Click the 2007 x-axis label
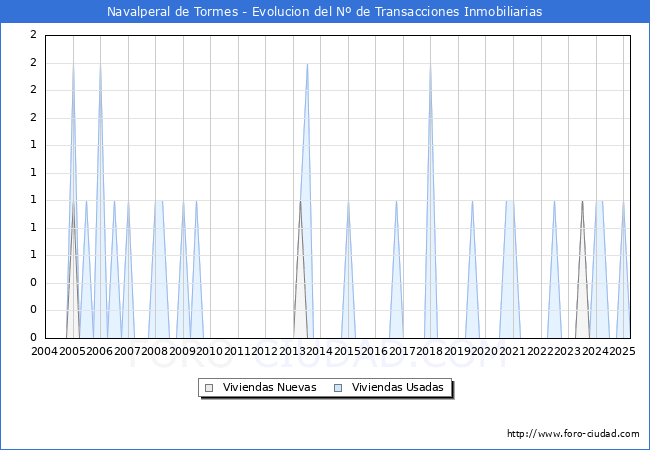 (x=127, y=351)
